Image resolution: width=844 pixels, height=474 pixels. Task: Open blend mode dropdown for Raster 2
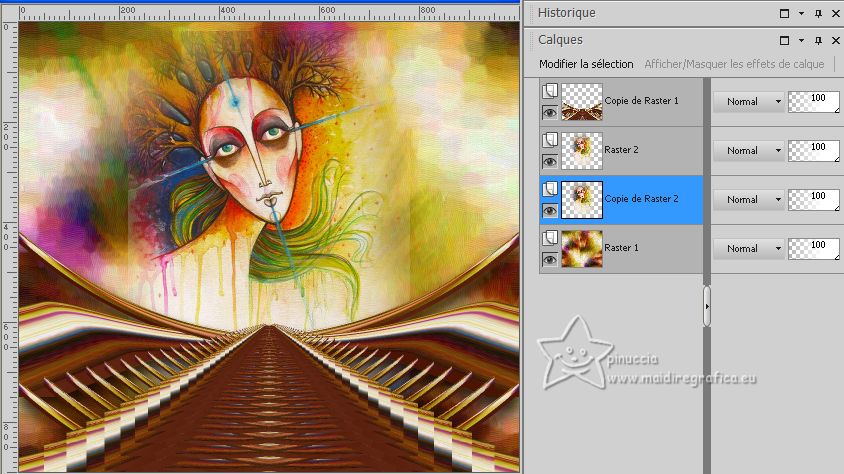749,151
